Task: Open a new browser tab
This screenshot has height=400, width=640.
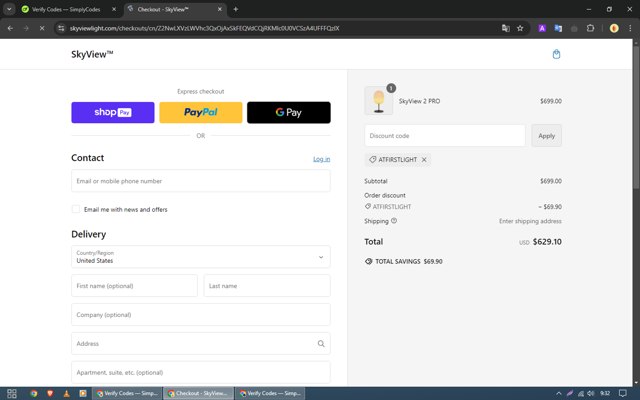Action: 236,9
